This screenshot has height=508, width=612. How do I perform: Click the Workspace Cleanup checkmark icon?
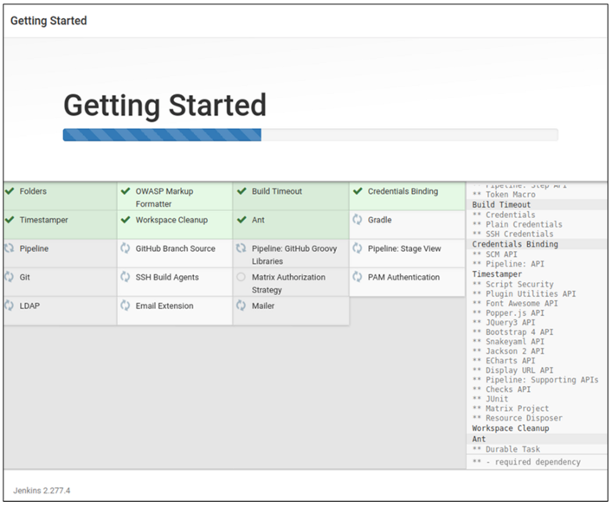125,220
